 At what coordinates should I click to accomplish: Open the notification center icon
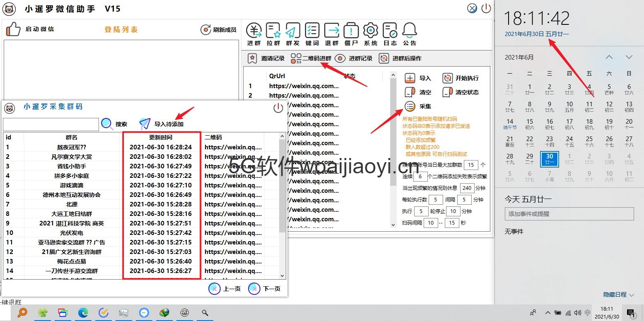631,313
